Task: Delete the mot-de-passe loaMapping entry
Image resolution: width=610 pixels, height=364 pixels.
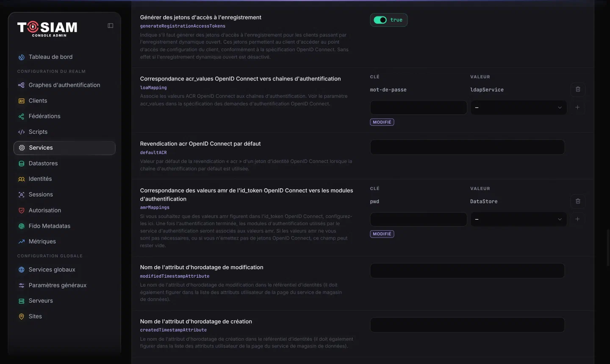Action: coord(578,89)
